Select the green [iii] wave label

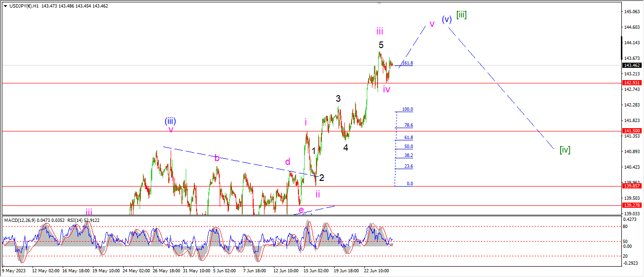coord(461,15)
